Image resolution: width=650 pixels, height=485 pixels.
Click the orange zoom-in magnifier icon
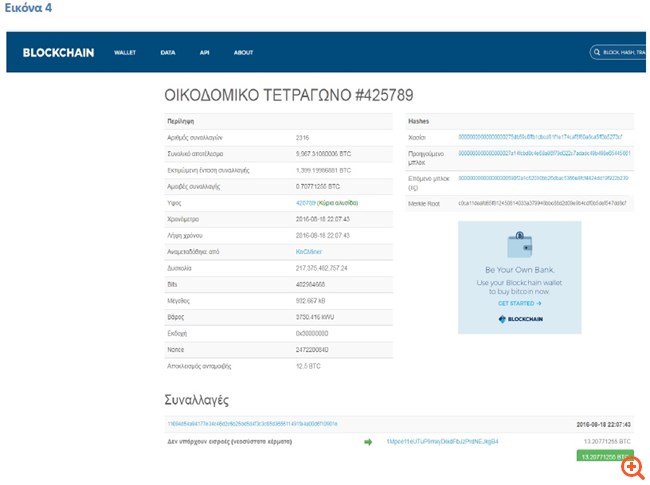(x=633, y=468)
